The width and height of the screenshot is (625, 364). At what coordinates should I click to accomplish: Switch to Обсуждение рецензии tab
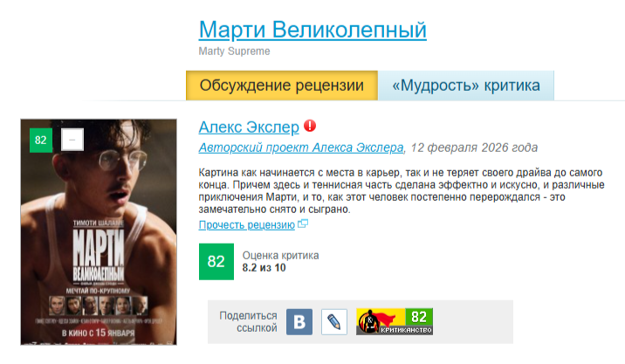pyautogui.click(x=282, y=86)
